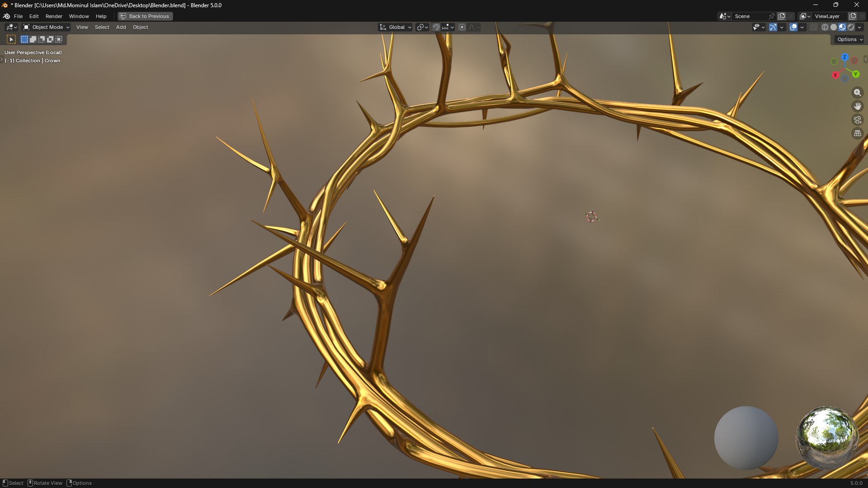
Task: Click the pan view hand icon
Action: point(857,106)
